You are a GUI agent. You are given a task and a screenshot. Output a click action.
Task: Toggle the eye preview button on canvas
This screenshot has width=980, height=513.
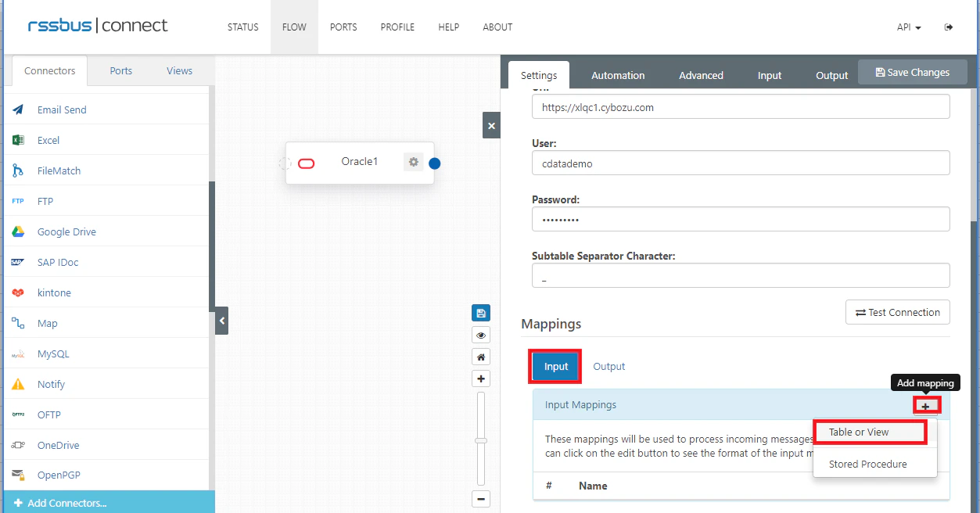point(481,335)
